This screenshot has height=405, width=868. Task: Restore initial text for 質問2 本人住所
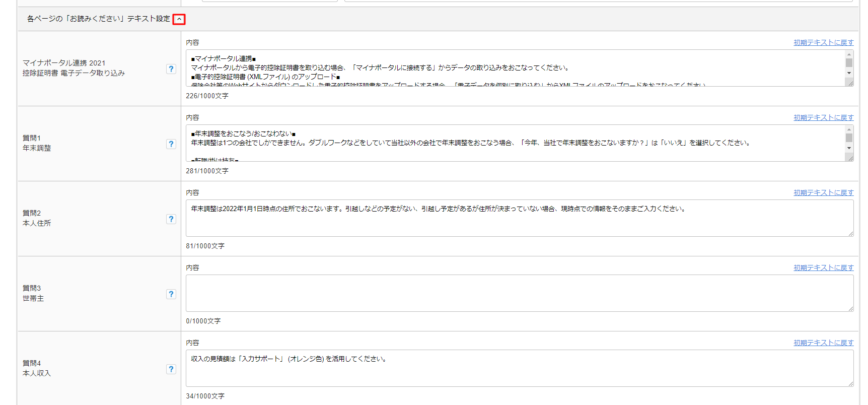(x=823, y=193)
